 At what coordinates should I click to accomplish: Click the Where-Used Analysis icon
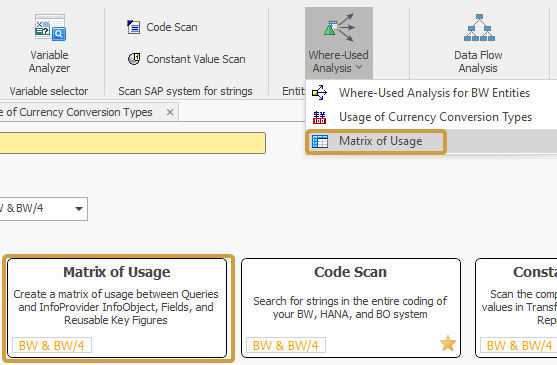(339, 28)
